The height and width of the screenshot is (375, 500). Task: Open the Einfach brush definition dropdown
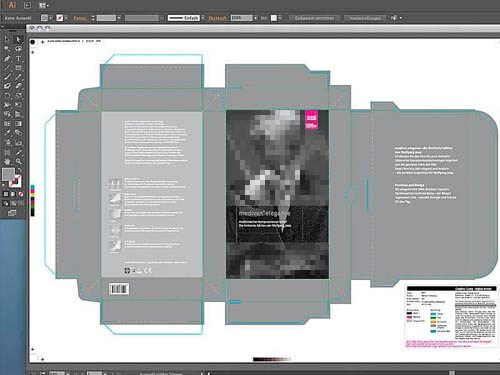[x=203, y=18]
